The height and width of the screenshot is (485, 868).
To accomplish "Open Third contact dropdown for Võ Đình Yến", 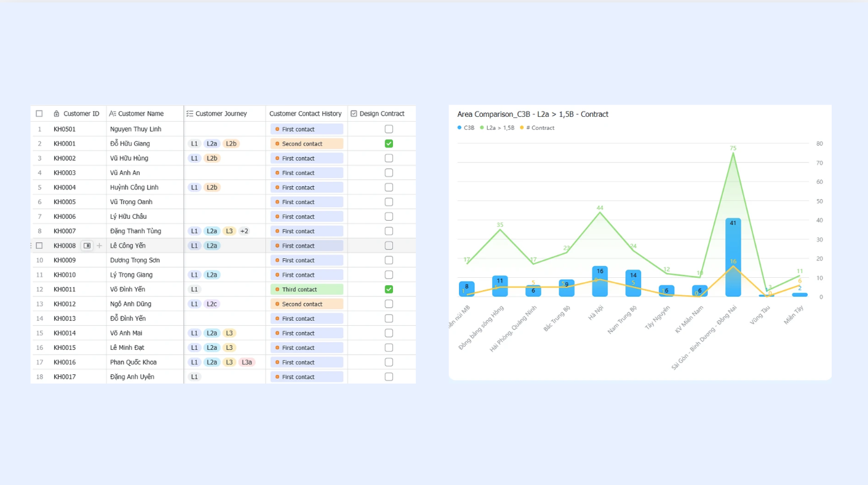I will [x=307, y=290].
